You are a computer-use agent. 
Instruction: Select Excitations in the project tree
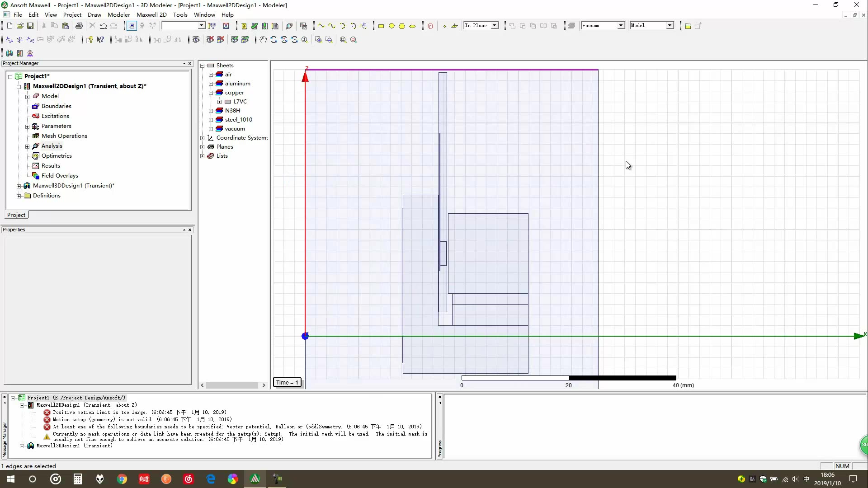point(55,116)
